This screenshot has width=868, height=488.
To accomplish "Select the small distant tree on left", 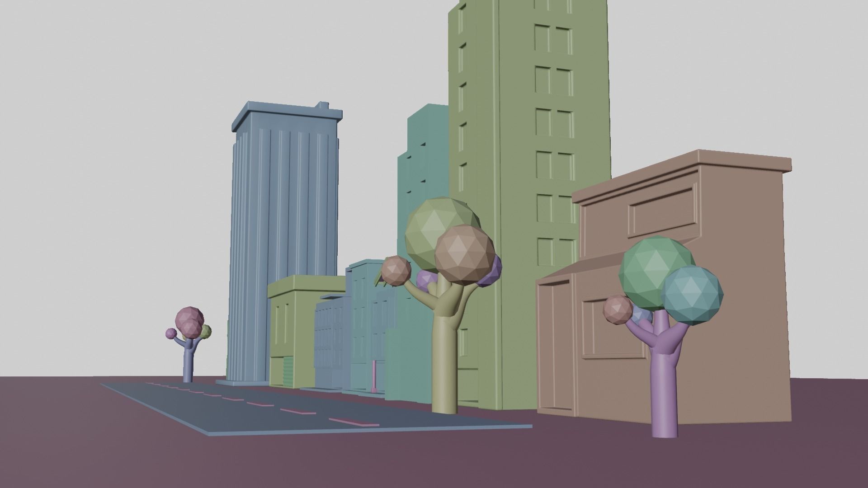I will pyautogui.click(x=189, y=344).
